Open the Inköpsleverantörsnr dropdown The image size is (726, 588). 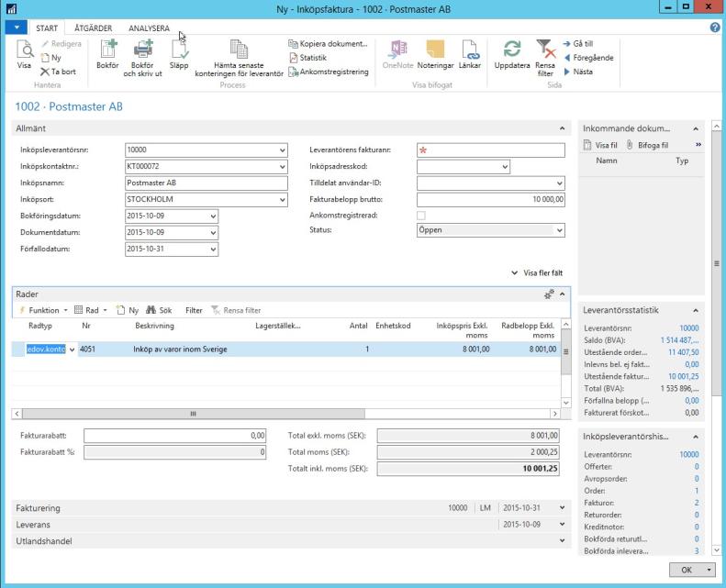[x=282, y=150]
